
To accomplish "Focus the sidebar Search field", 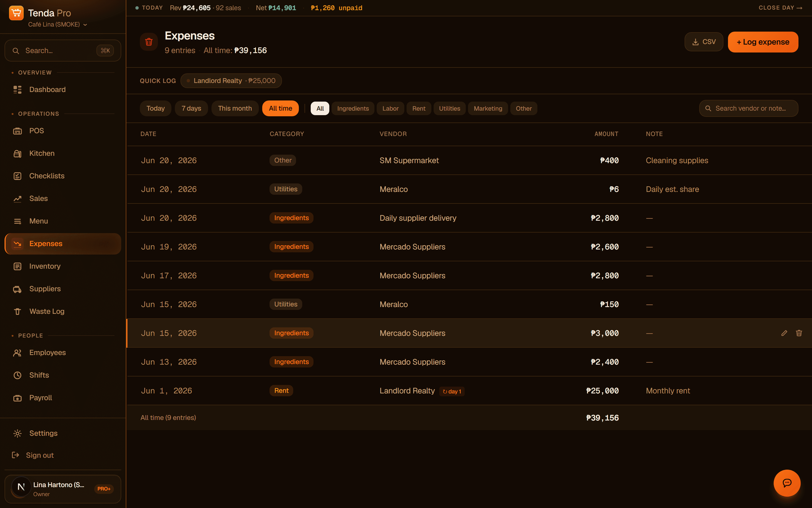I will pos(63,51).
